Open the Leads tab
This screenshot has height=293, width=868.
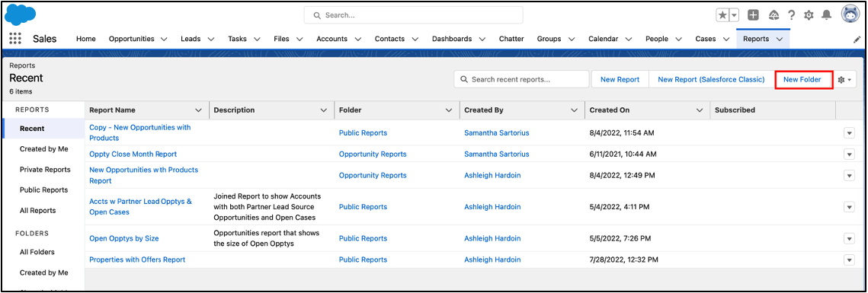(191, 39)
